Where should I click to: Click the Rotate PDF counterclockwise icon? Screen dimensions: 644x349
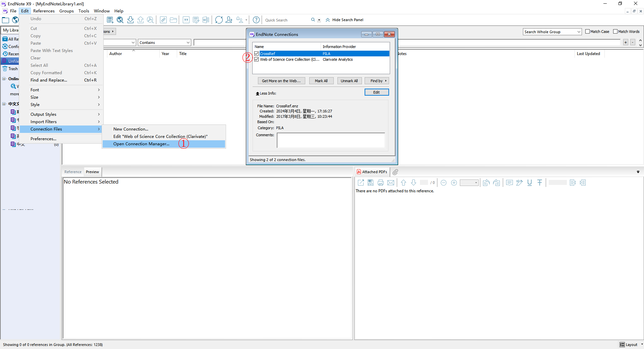coord(486,183)
